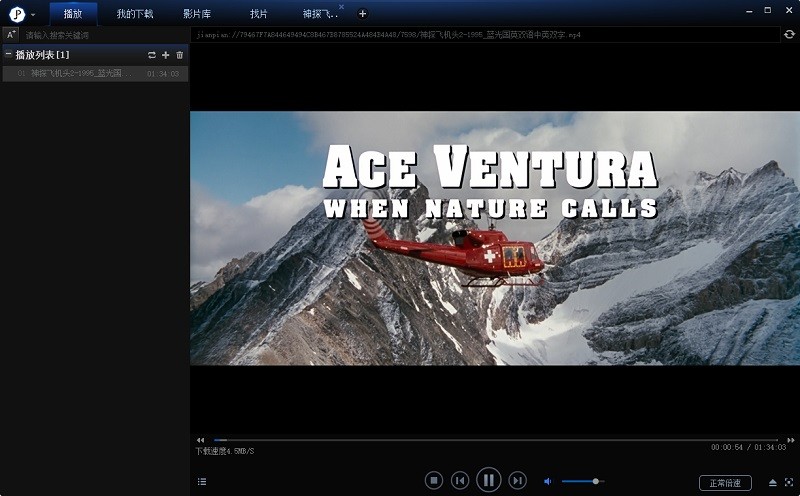Click the 下载速度4.5MB/S status text

[224, 451]
